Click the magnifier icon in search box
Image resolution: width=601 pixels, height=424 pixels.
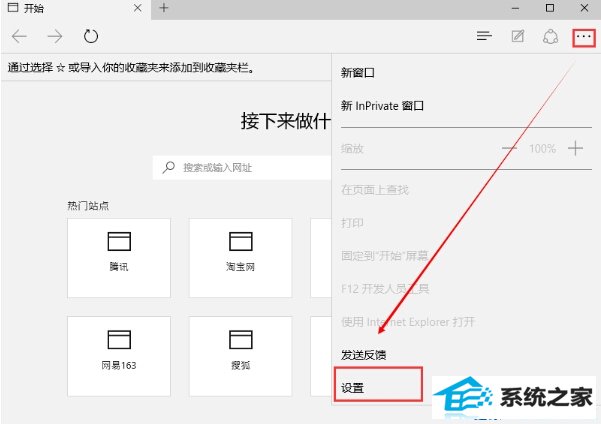coord(168,168)
